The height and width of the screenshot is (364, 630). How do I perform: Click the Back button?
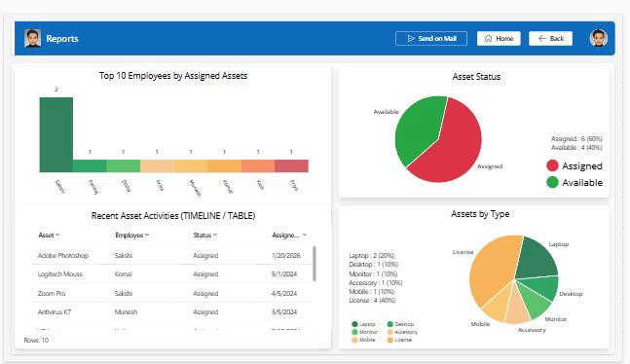tap(550, 39)
